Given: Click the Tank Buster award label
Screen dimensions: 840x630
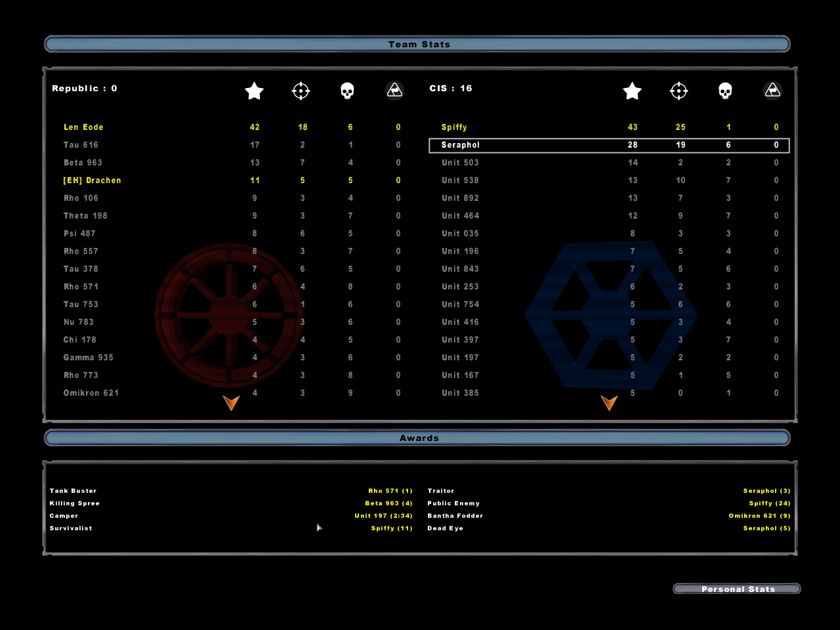Looking at the screenshot, I should (x=73, y=491).
